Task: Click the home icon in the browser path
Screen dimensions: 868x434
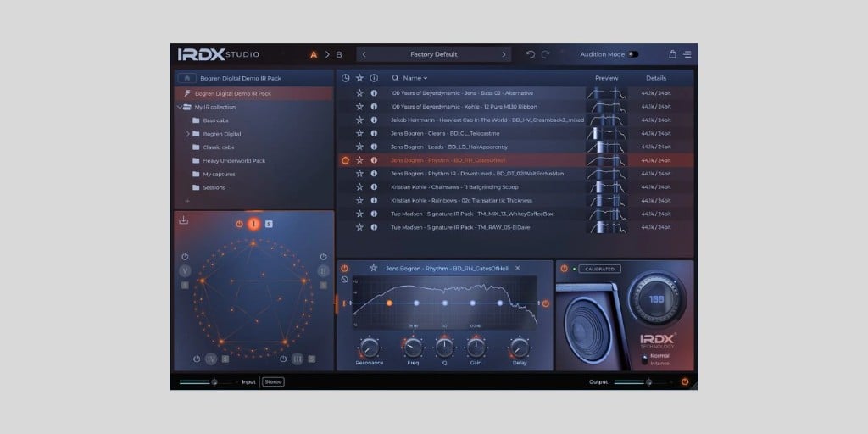Action: click(x=187, y=78)
